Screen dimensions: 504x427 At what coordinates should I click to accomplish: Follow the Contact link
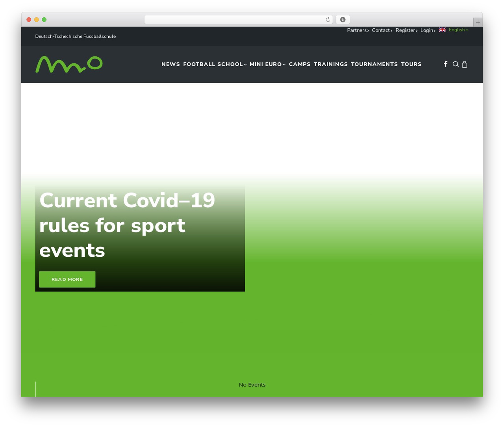(382, 30)
